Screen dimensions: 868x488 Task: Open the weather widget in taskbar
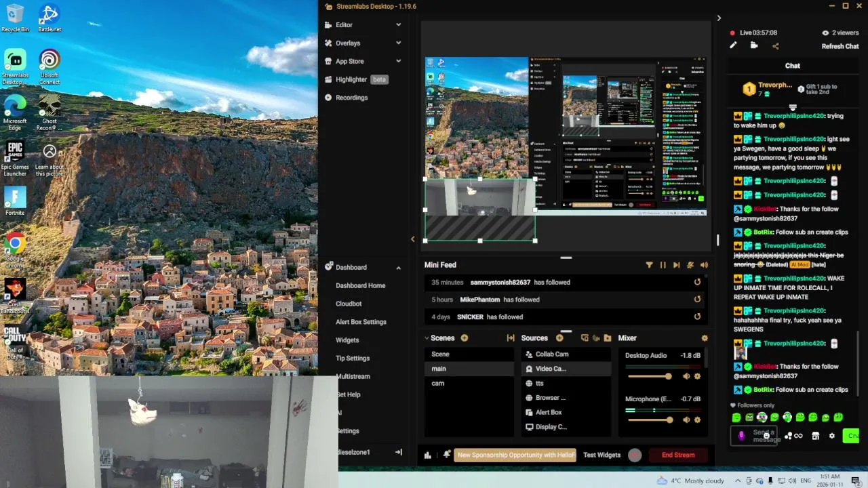click(x=690, y=481)
